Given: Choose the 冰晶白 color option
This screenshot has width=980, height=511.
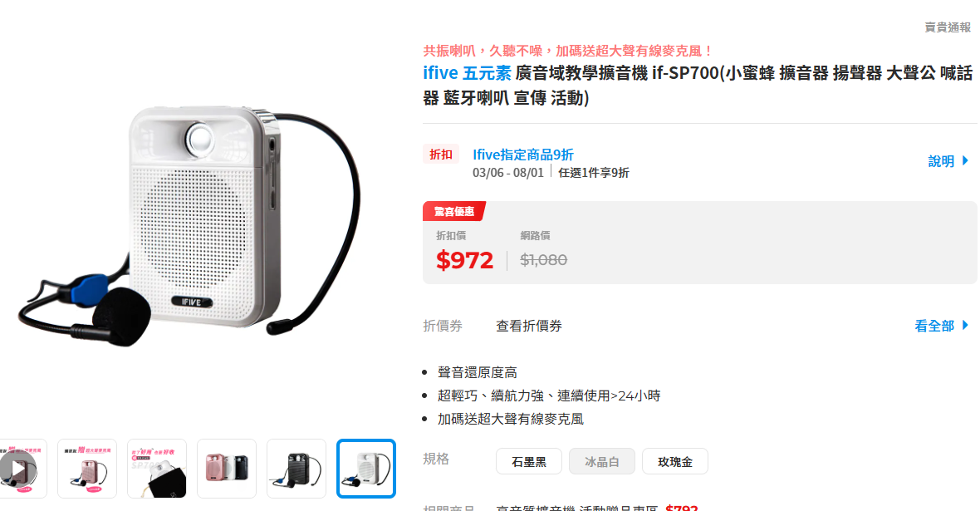Looking at the screenshot, I should pos(602,462).
